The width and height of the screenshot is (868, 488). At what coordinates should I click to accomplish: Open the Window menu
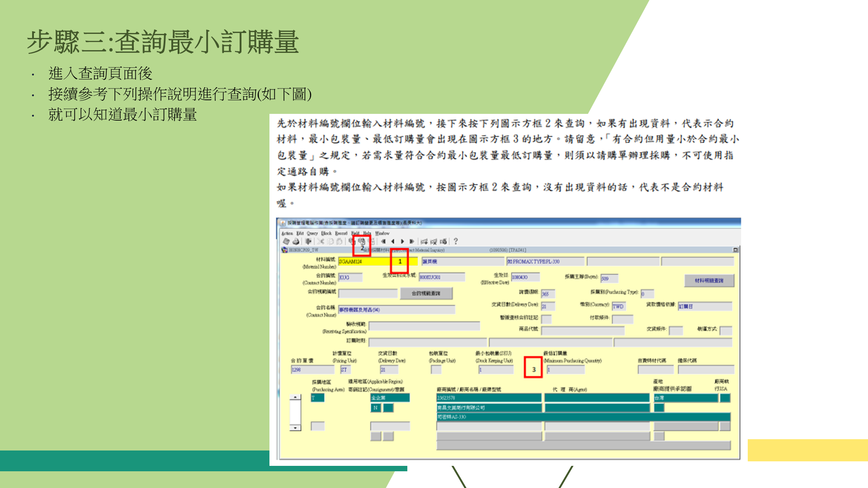tap(382, 233)
